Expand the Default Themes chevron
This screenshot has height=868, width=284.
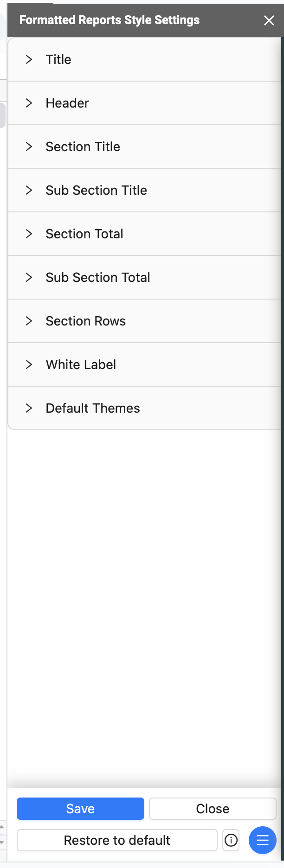(x=29, y=408)
